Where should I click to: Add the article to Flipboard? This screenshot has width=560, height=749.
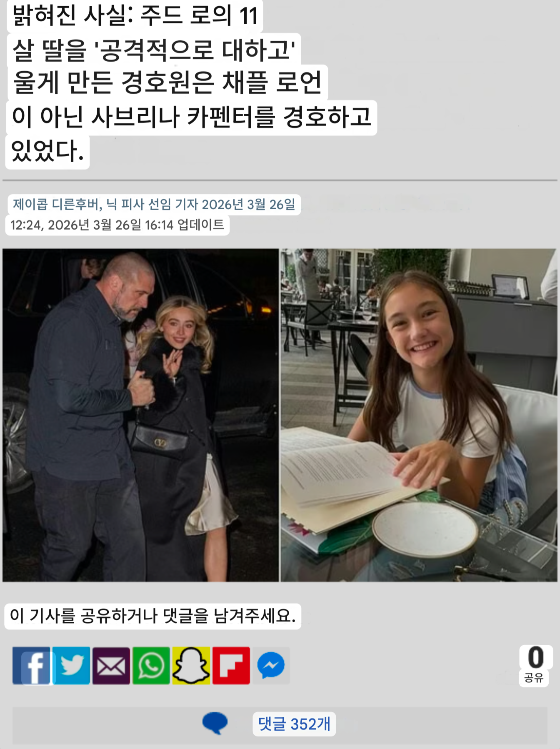click(231, 666)
